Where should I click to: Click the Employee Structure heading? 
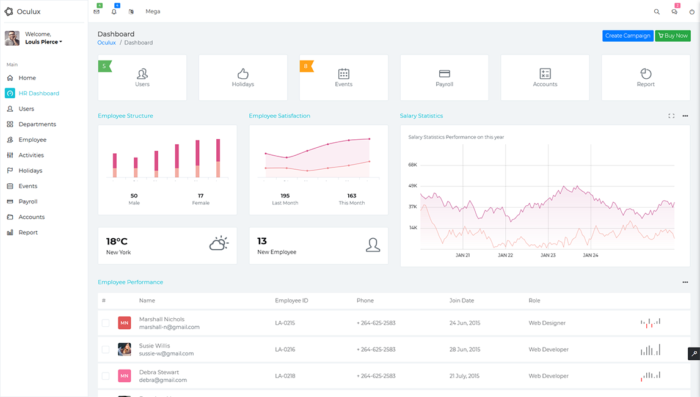[125, 116]
